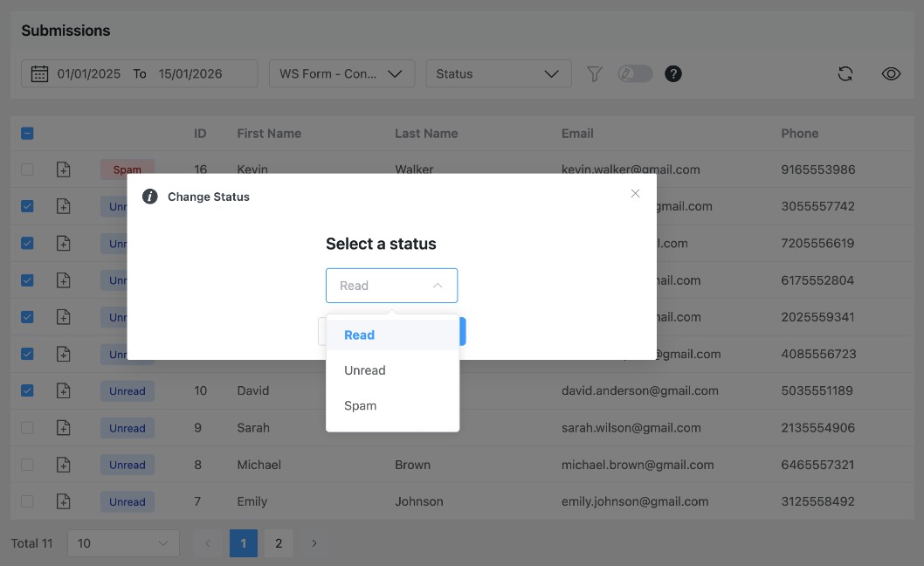Enable the pencil edit toggle switch
This screenshot has height=566, width=924.
pos(635,73)
